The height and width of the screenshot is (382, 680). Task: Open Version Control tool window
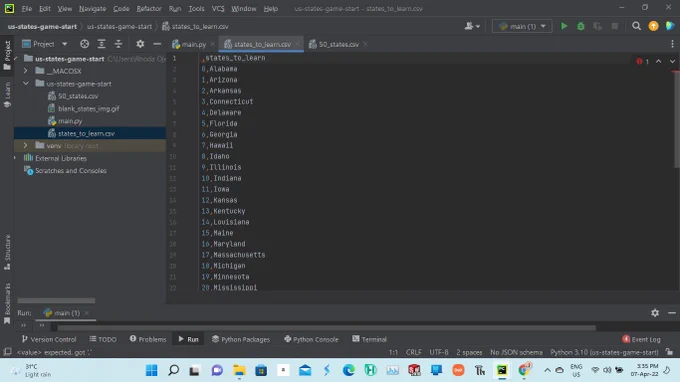(x=49, y=339)
